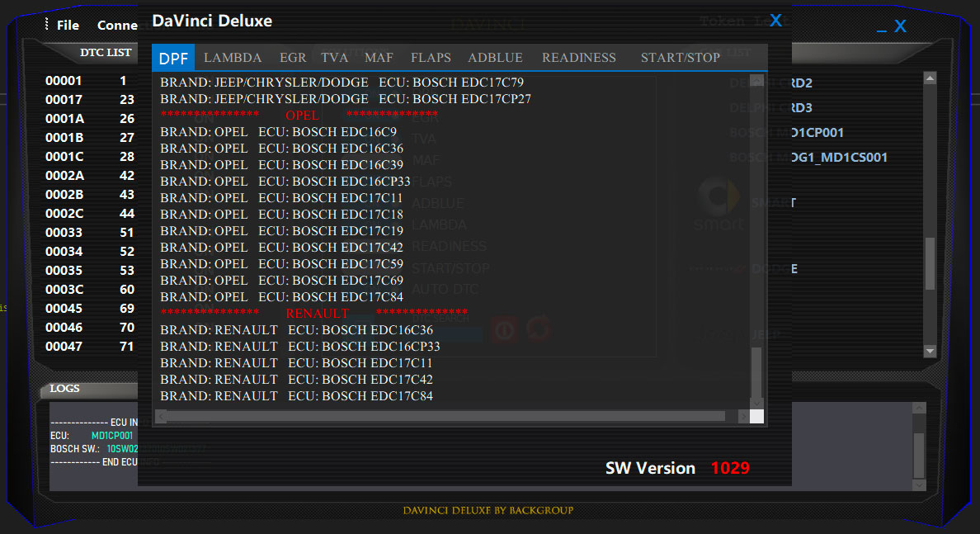Select the TVA tab

tap(334, 58)
